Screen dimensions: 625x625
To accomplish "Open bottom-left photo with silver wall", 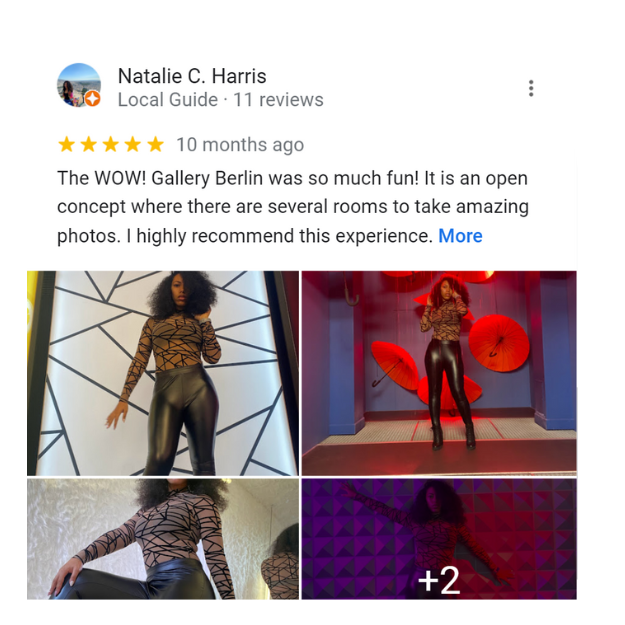I will tap(163, 539).
